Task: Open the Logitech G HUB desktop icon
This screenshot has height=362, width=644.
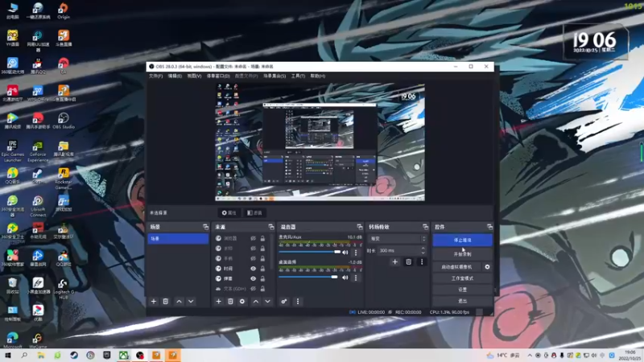Action: (x=64, y=289)
